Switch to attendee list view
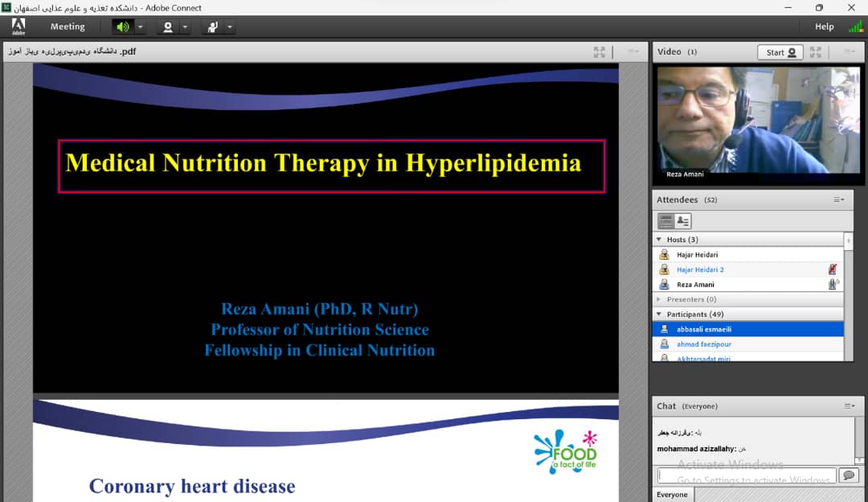 click(666, 221)
